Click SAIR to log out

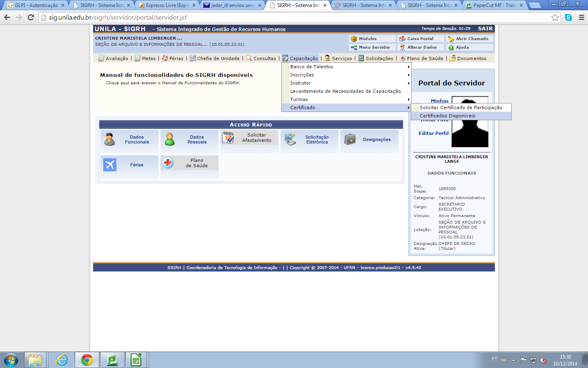485,29
